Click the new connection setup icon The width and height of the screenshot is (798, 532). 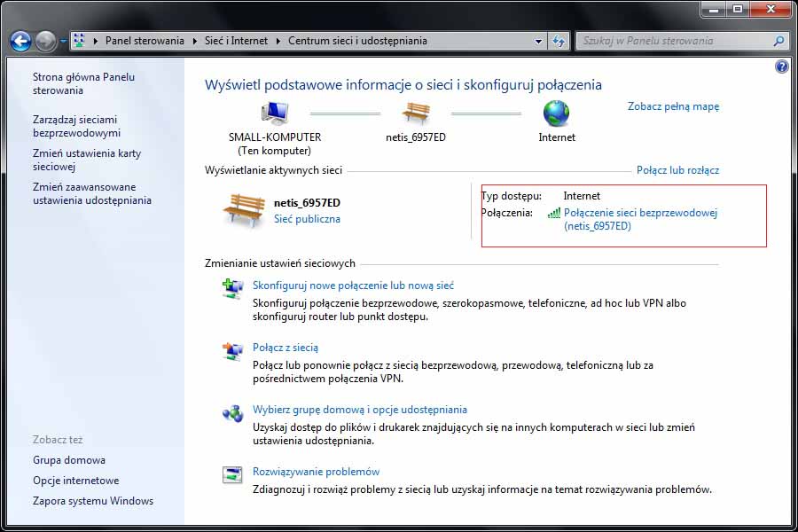coord(232,288)
